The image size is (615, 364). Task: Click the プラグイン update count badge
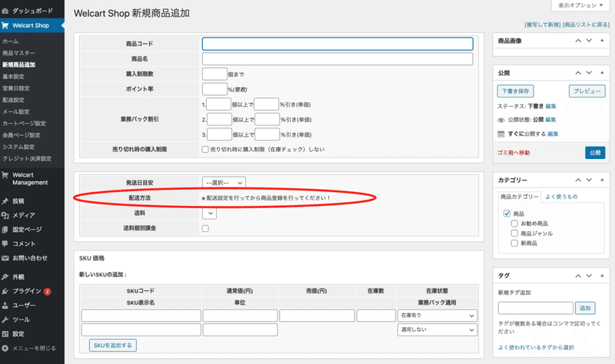[48, 292]
